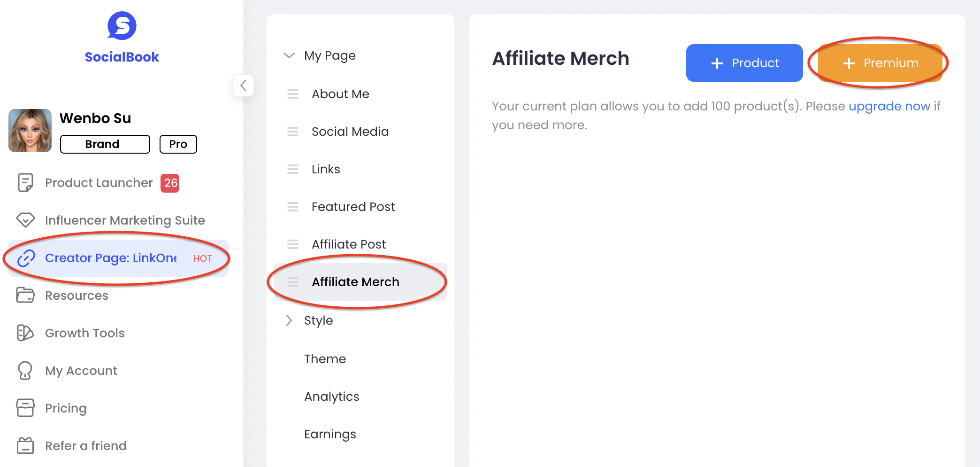The width and height of the screenshot is (980, 467).
Task: Click the Influencer Marketing Suite diamond icon
Action: pyautogui.click(x=25, y=220)
